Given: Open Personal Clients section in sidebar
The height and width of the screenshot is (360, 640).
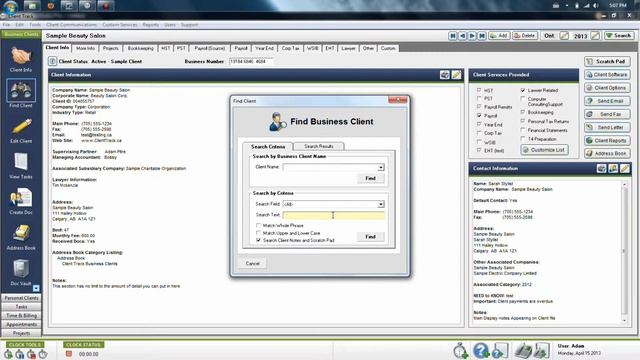Looking at the screenshot, I should [x=21, y=298].
